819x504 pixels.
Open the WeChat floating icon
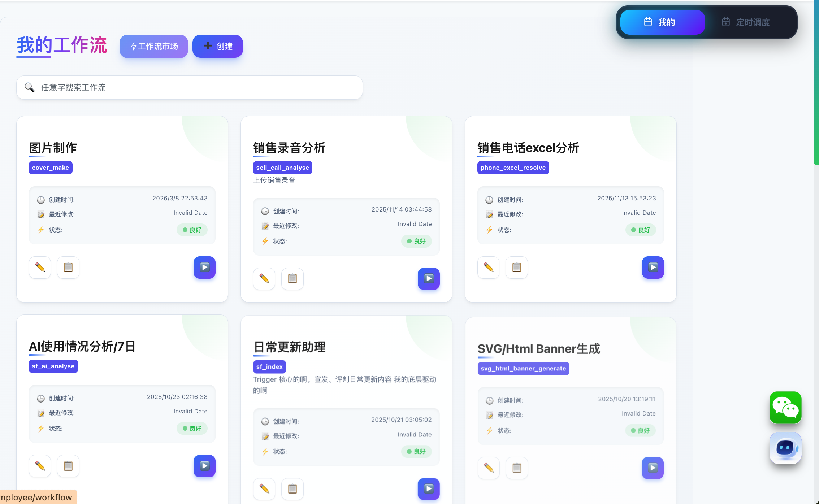[785, 408]
